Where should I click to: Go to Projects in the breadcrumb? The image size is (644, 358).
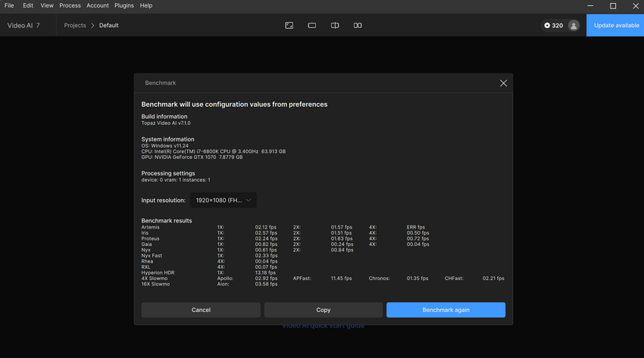click(x=75, y=26)
